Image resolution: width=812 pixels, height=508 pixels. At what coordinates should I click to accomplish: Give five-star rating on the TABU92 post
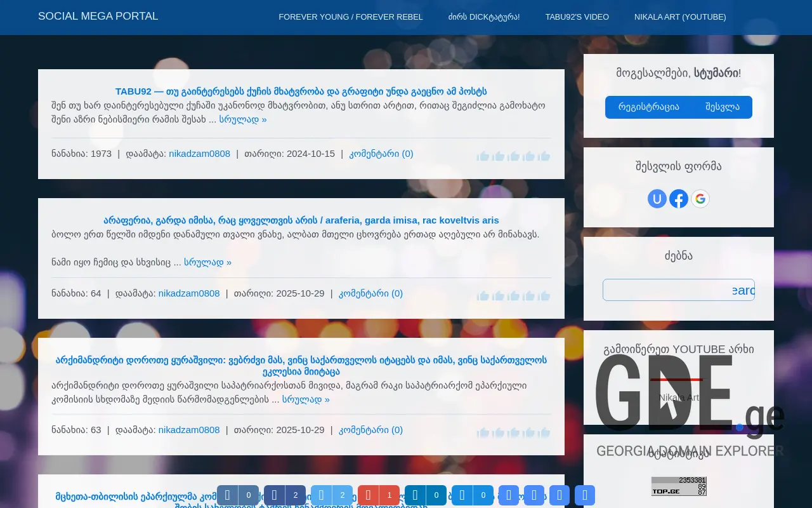coord(544,156)
